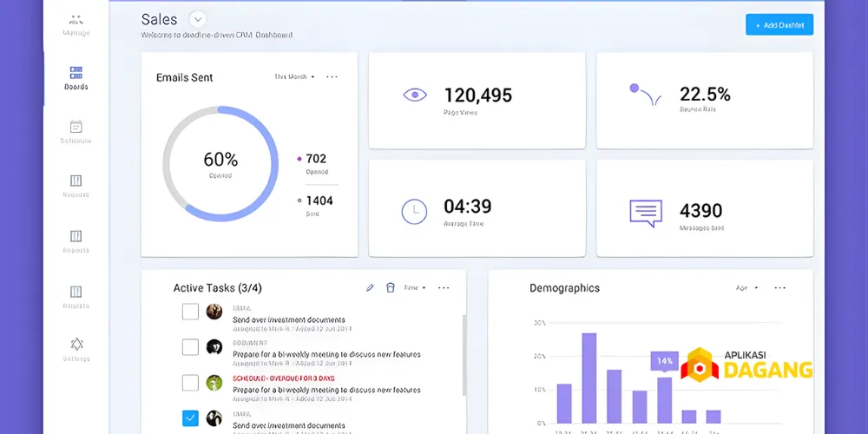The image size is (868, 434).
Task: Click the 14% highlighted bar in Demographics chart
Action: click(665, 398)
